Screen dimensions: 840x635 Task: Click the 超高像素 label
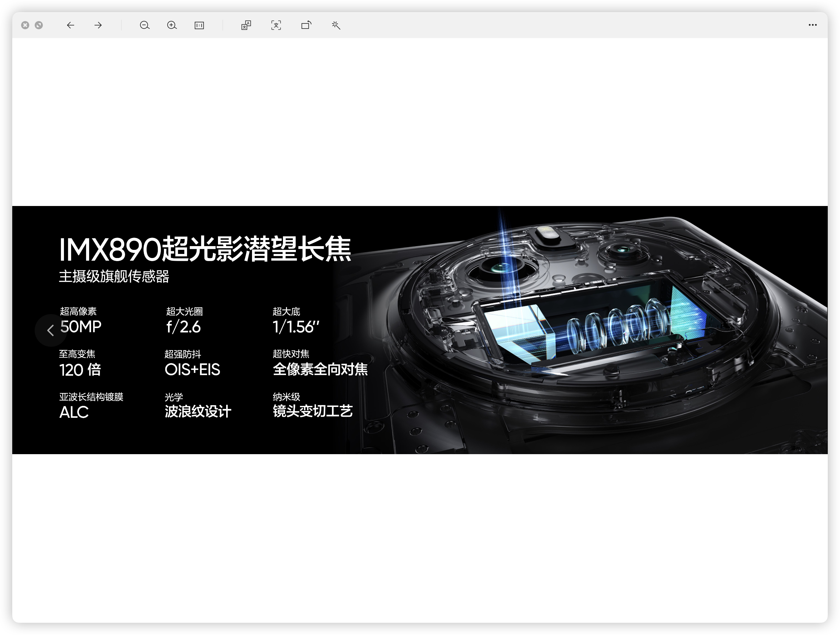(x=78, y=312)
